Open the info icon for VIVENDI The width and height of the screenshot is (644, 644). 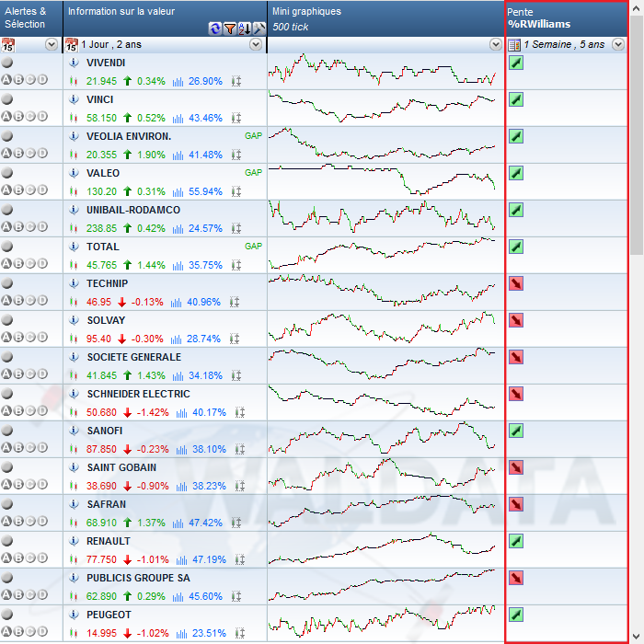(74, 63)
